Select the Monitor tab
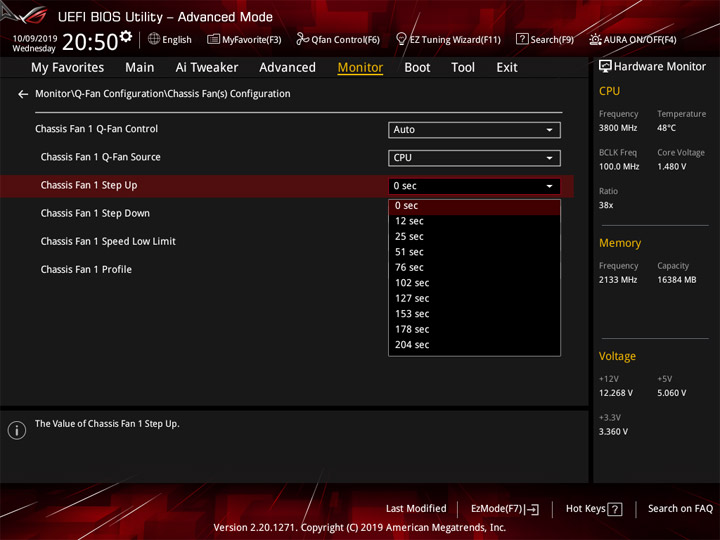This screenshot has height=540, width=720. click(x=360, y=68)
